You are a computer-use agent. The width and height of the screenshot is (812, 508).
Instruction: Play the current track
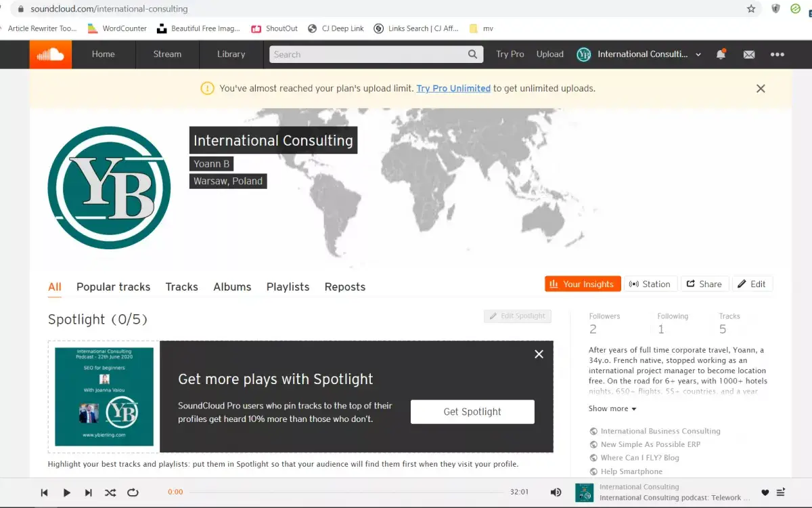click(x=66, y=492)
